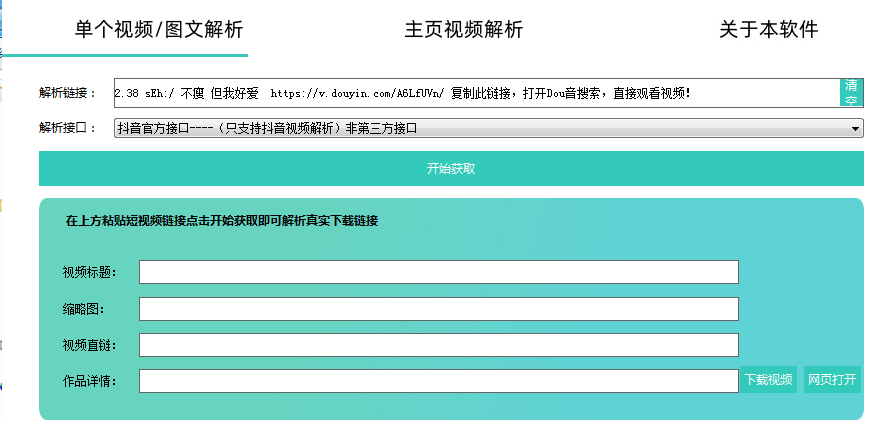Clear the link with the 清空 button

(x=851, y=93)
